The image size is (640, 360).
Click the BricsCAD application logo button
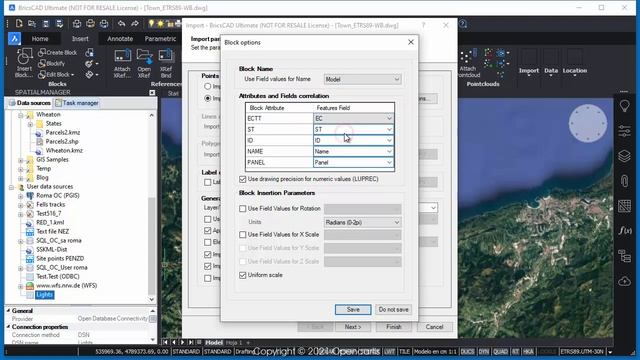pyautogui.click(x=14, y=39)
